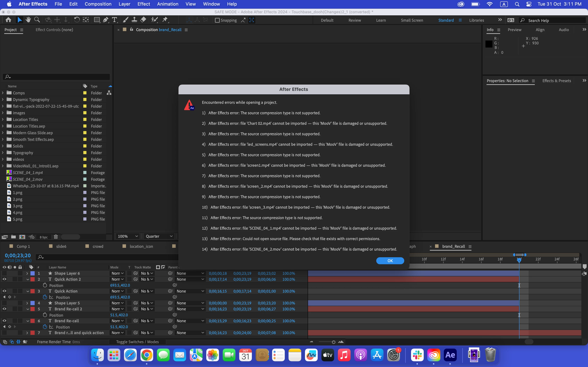Expand the Dynamic Typography folder

(x=3, y=99)
